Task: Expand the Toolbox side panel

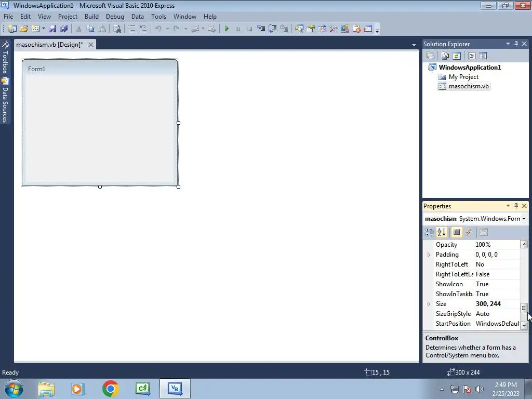Action: click(x=5, y=57)
